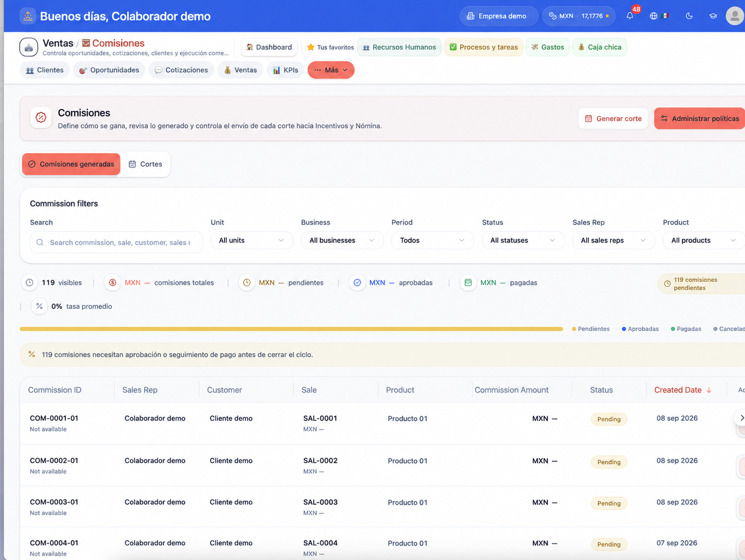
Task: Open the All products dropdown
Action: (704, 240)
